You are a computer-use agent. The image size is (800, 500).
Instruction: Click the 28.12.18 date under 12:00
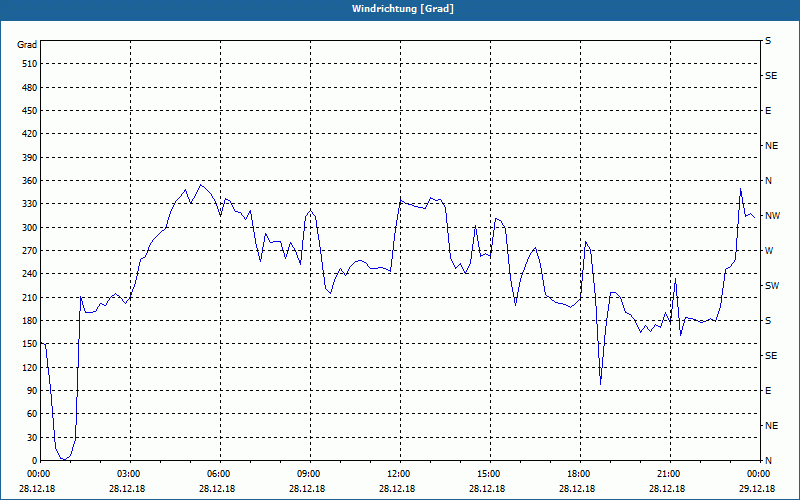[x=397, y=489]
